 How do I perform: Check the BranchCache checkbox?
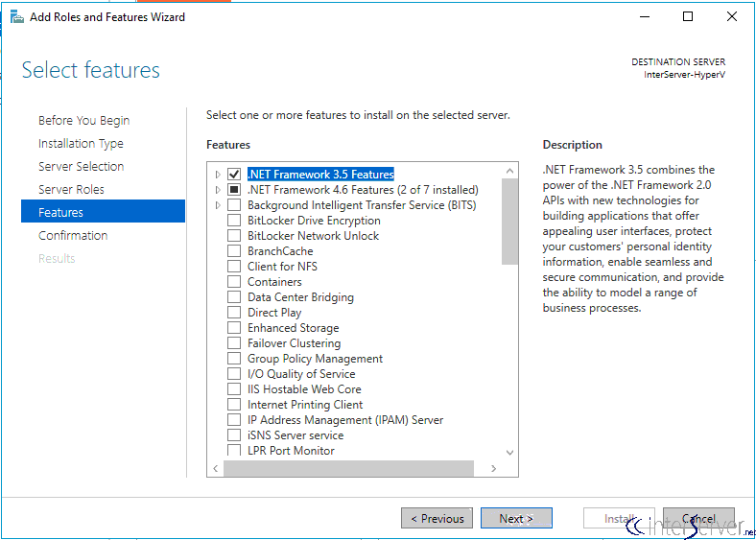click(234, 251)
